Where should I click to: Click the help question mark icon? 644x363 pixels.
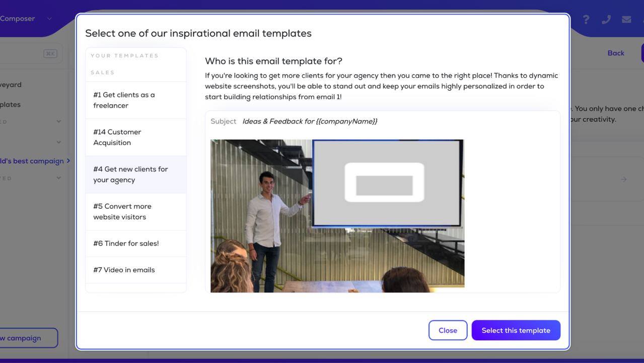[586, 20]
